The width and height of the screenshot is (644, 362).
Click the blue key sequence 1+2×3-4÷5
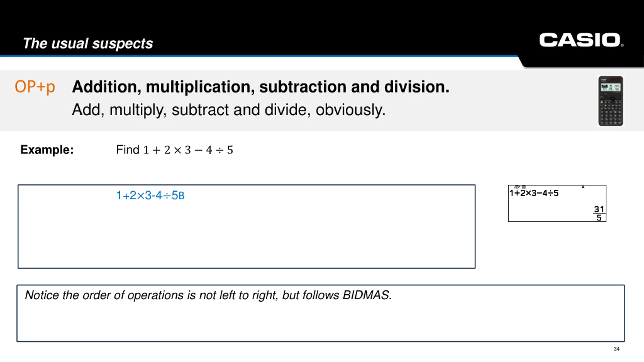pos(150,195)
